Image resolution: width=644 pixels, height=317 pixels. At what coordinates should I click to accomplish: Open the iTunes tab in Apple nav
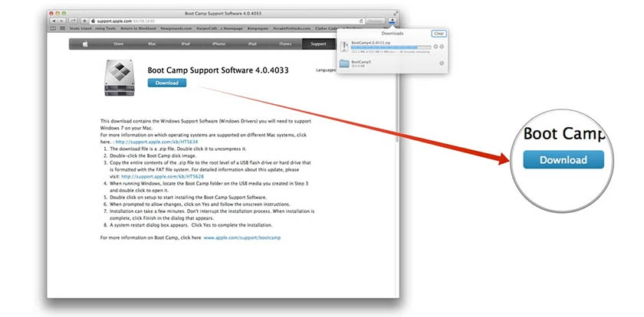click(285, 44)
